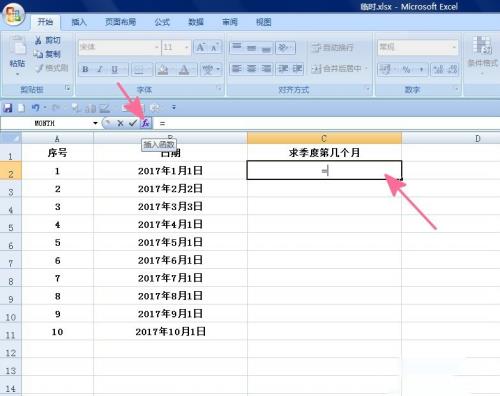Switch to the 视图 (View) tab

pos(264,22)
